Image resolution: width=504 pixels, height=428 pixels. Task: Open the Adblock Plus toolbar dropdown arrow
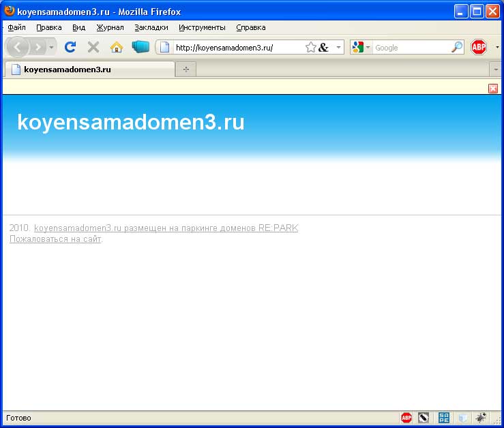[x=497, y=47]
